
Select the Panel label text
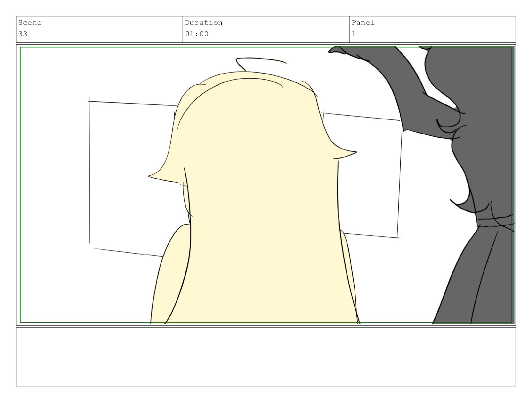(x=363, y=23)
